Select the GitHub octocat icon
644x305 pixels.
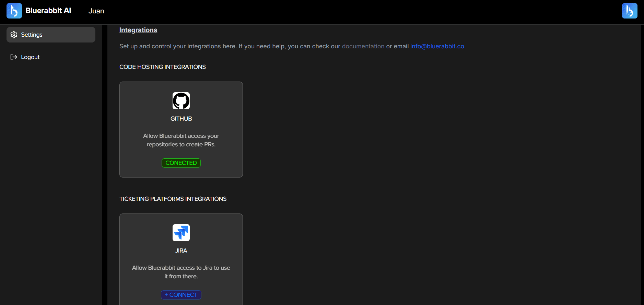click(x=181, y=101)
